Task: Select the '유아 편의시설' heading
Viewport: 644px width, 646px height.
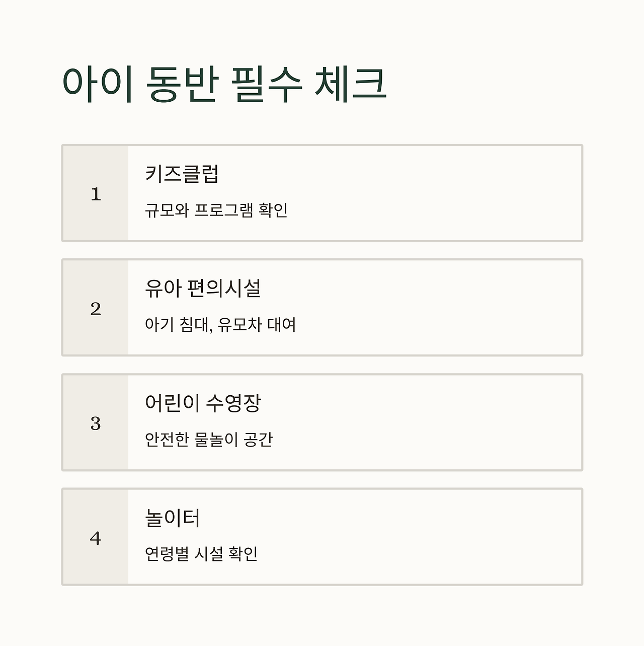Action: 203,288
